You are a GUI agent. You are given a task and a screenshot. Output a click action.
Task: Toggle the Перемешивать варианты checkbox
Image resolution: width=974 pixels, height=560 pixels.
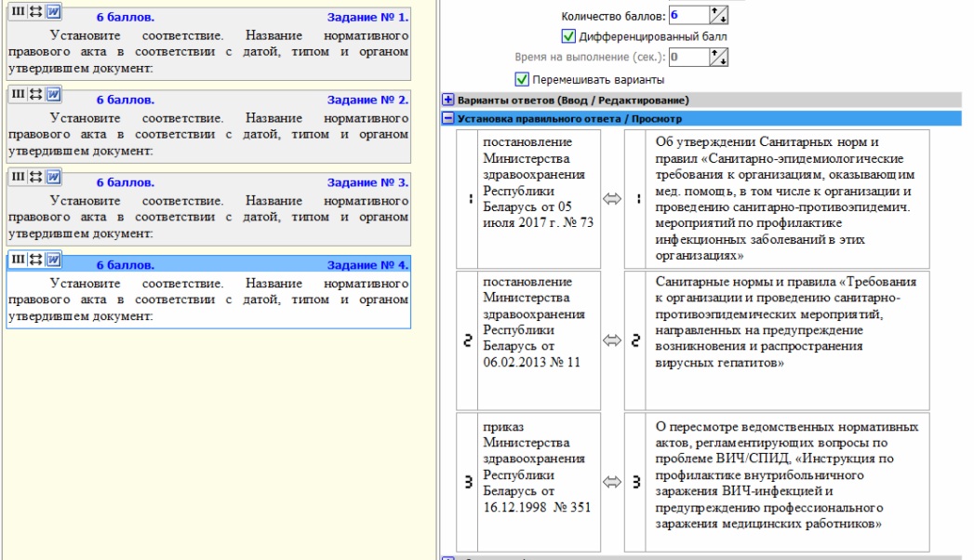pyautogui.click(x=522, y=79)
